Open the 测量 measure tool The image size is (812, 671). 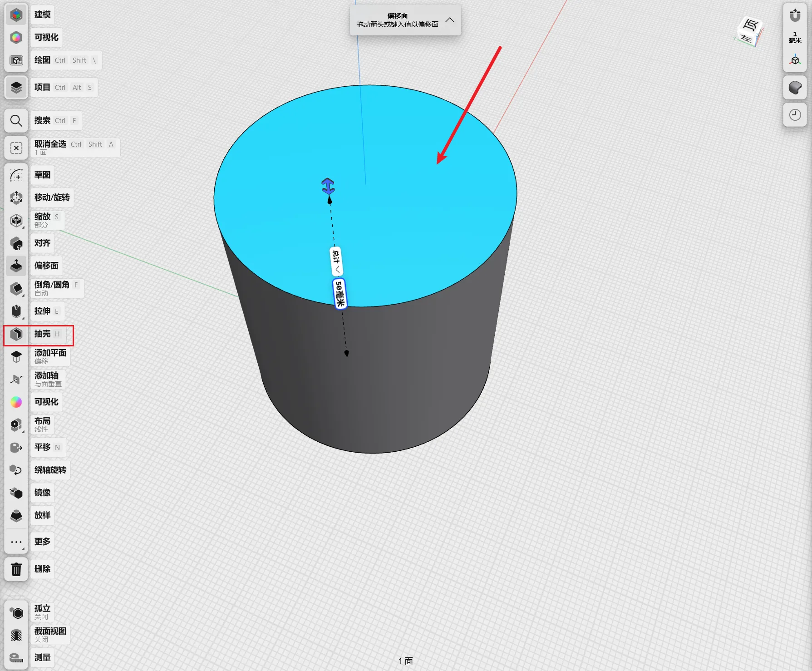click(16, 658)
